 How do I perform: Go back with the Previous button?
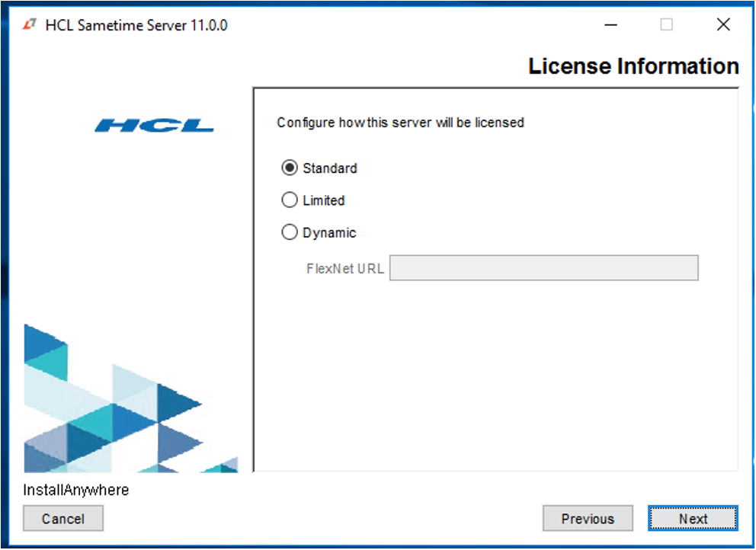point(588,519)
